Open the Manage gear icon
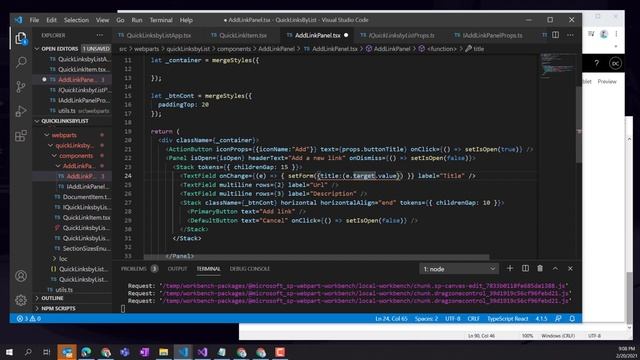The width and height of the screenshot is (640, 360). [x=21, y=300]
